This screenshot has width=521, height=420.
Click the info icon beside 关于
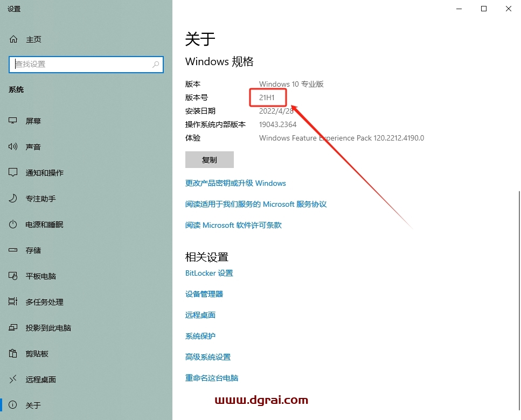[12, 405]
